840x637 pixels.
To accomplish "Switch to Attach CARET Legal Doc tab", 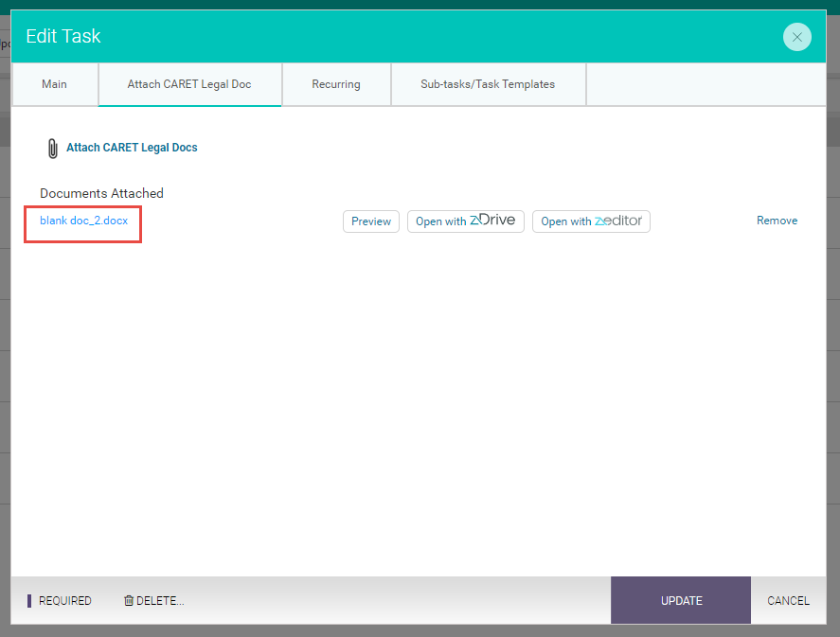I will [x=189, y=84].
